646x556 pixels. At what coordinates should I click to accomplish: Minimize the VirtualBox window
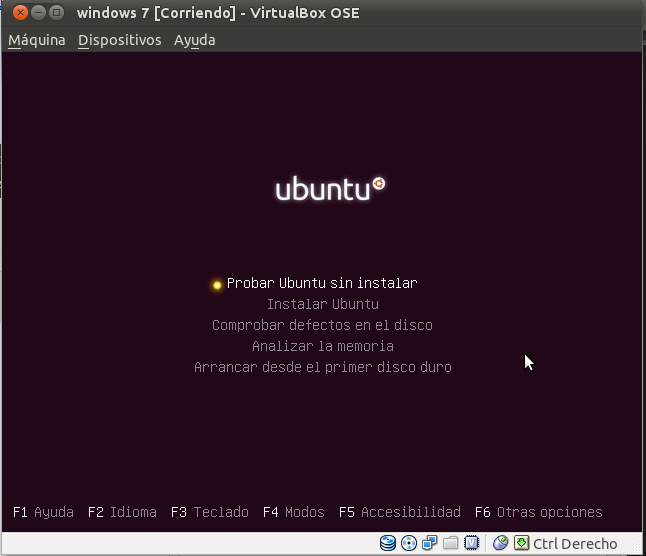click(38, 13)
